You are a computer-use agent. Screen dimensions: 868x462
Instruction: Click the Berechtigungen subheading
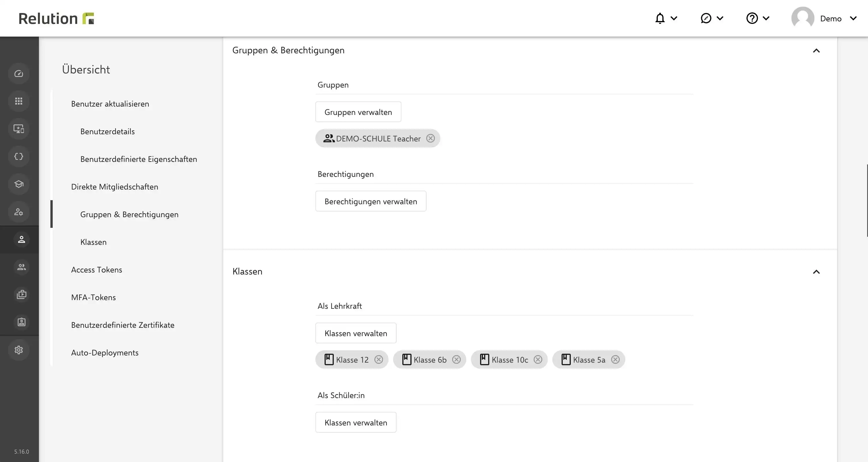coord(345,174)
